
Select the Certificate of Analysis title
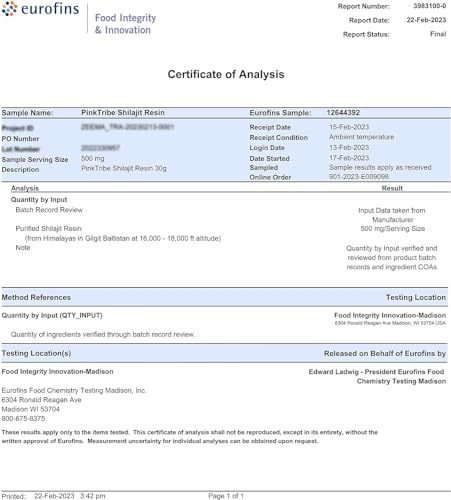pos(226,74)
